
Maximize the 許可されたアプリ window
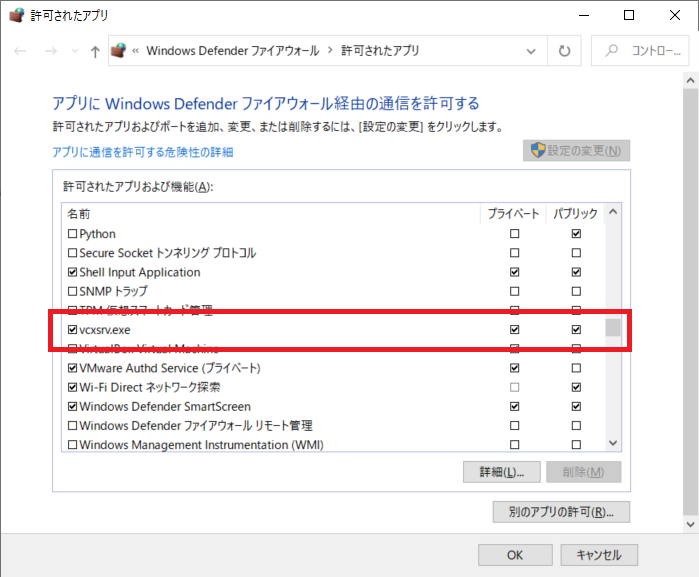tap(629, 16)
